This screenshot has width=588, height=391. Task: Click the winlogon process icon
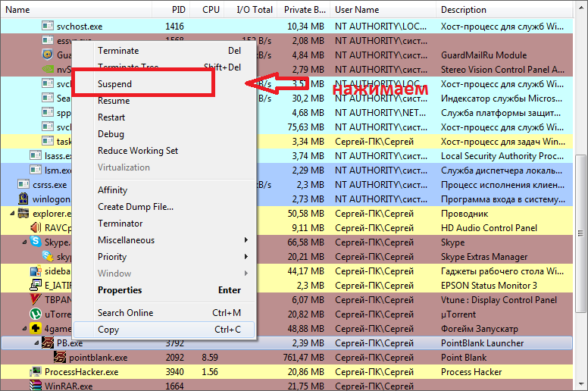click(x=23, y=199)
